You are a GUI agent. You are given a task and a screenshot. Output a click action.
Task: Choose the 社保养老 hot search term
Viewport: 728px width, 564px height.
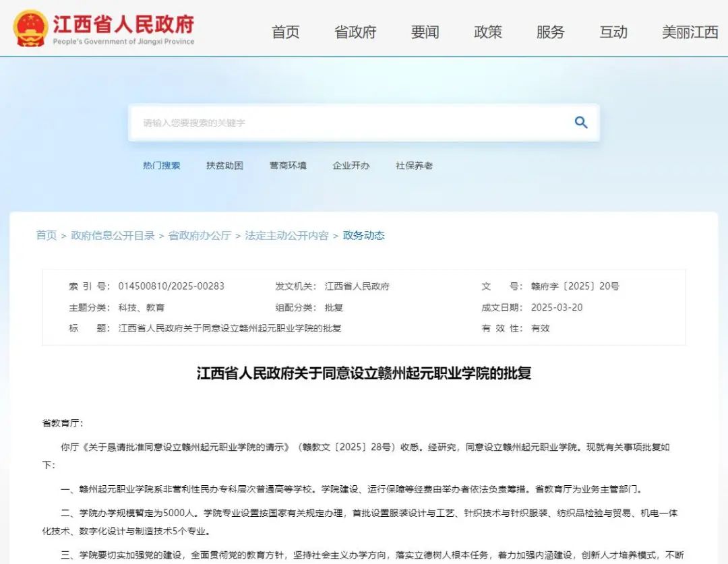414,166
